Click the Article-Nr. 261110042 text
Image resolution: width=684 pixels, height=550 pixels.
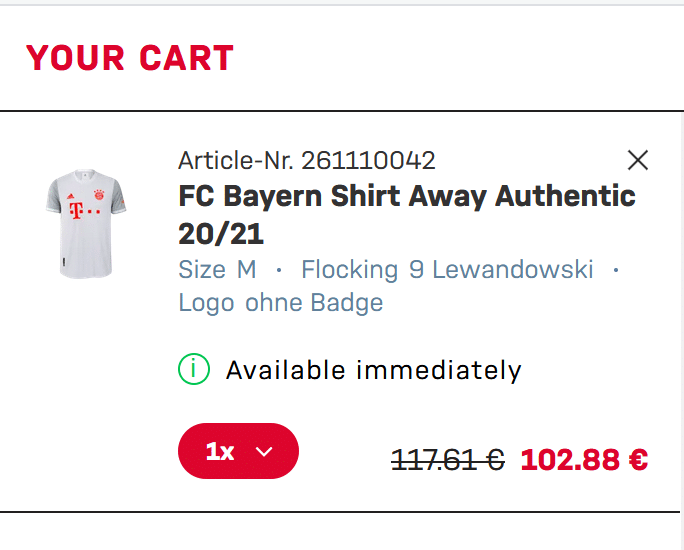pos(306,160)
